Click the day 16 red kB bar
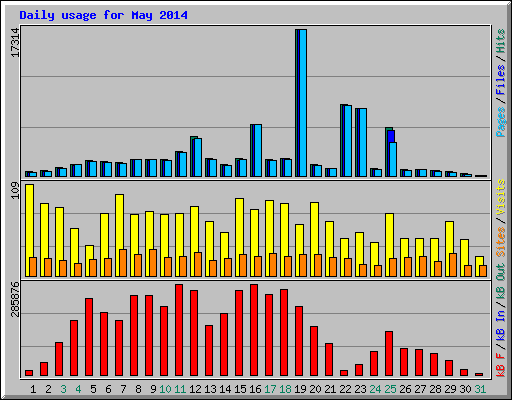This screenshot has height=400, width=512. tap(254, 330)
